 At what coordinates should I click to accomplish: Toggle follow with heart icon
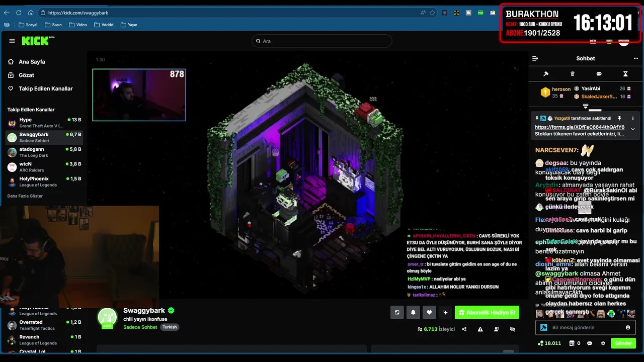point(429,312)
